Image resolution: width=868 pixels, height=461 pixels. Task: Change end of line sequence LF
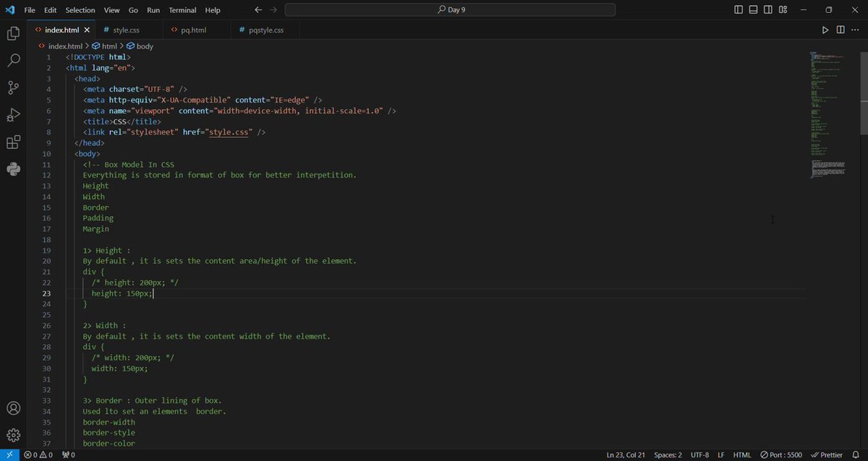click(721, 454)
